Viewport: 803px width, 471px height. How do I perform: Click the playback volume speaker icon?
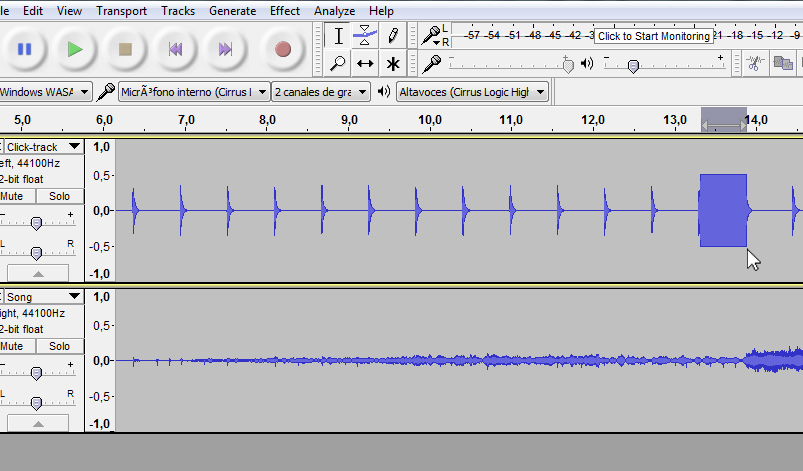coord(587,63)
